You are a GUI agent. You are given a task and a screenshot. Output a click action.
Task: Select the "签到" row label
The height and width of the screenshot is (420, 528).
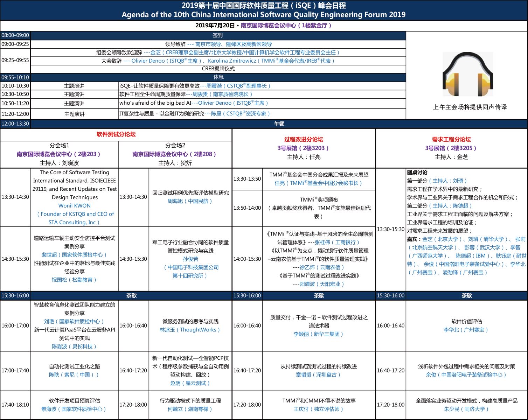[217, 35]
